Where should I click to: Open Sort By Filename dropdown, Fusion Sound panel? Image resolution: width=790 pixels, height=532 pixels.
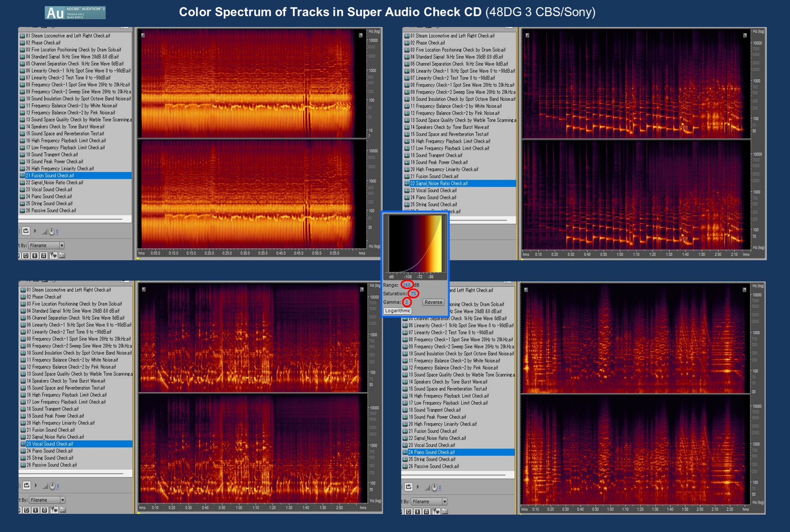[x=46, y=245]
